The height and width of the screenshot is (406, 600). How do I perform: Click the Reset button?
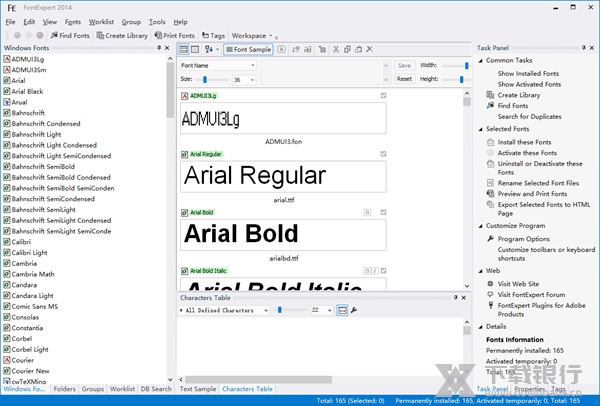coord(404,78)
